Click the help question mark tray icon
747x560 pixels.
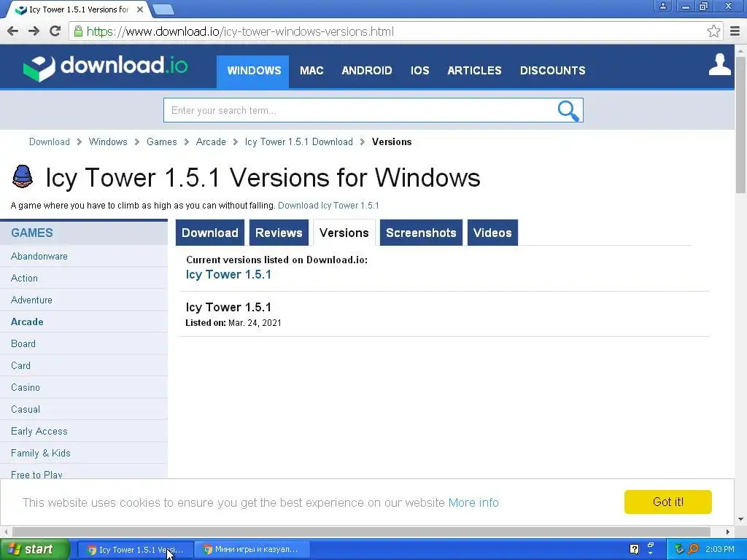coord(634,549)
